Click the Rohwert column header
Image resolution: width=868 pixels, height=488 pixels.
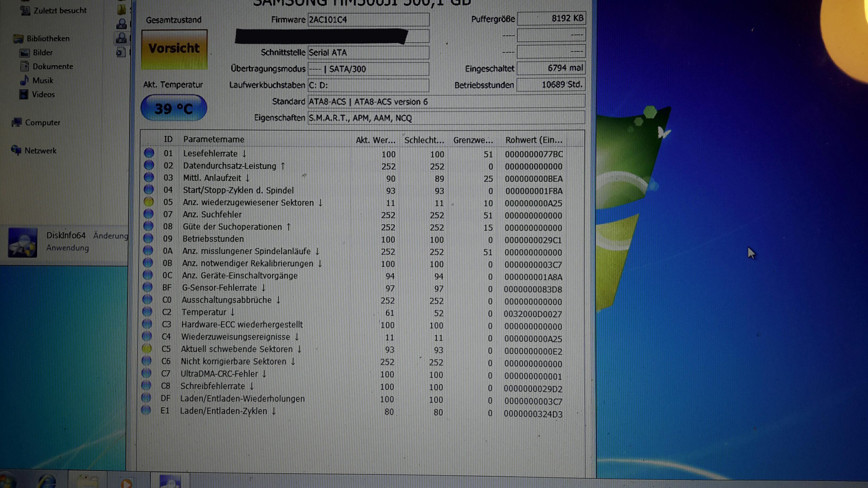[x=533, y=140]
